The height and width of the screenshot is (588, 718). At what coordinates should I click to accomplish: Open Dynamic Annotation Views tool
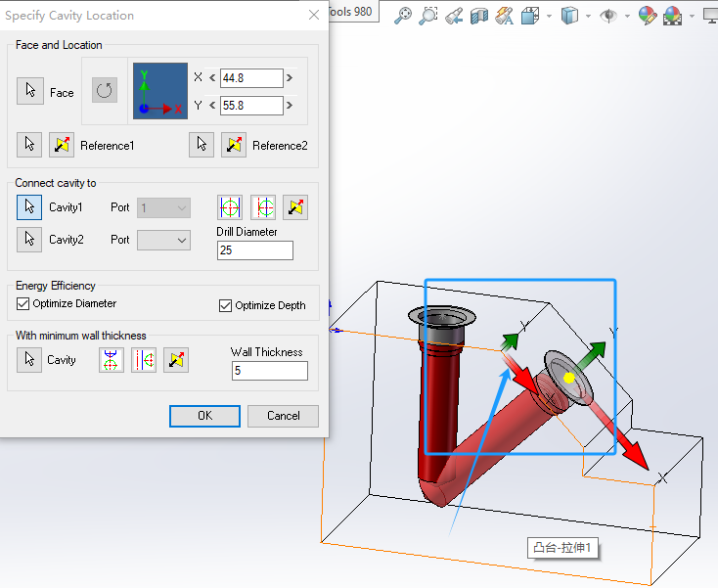coord(504,16)
